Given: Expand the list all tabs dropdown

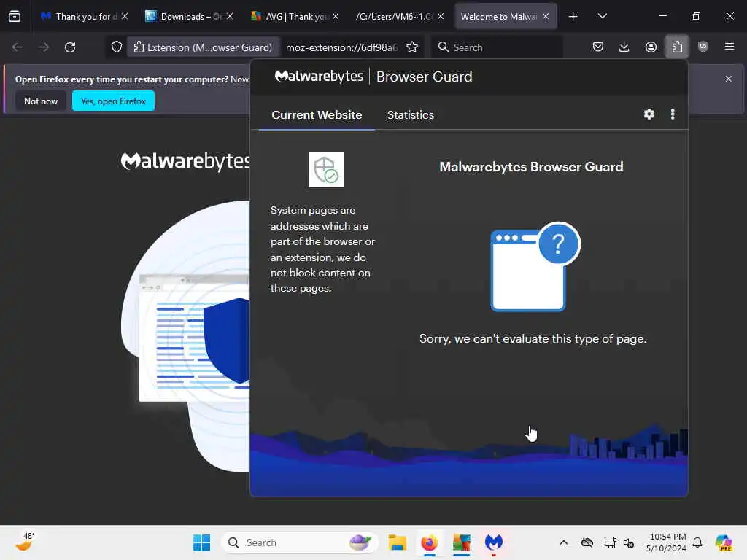Looking at the screenshot, I should click(602, 16).
